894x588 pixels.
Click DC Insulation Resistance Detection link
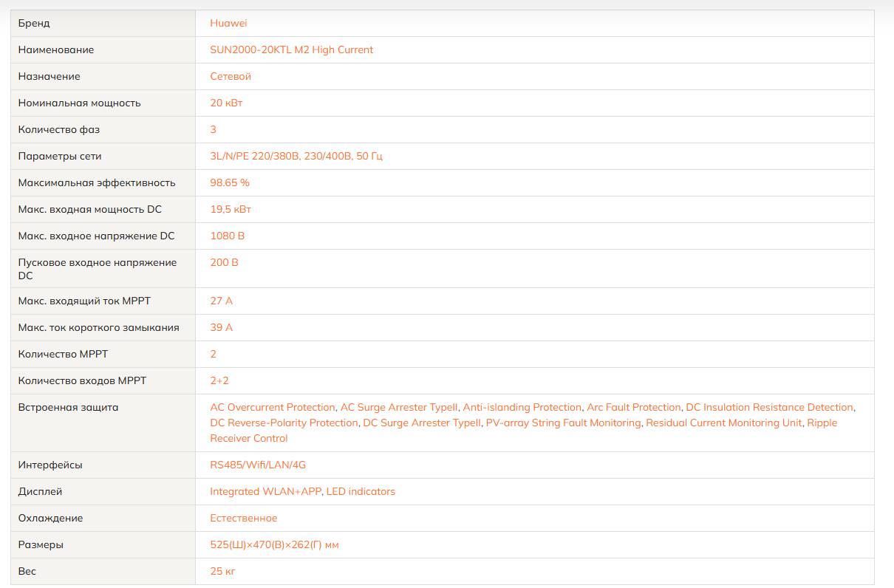(x=769, y=407)
